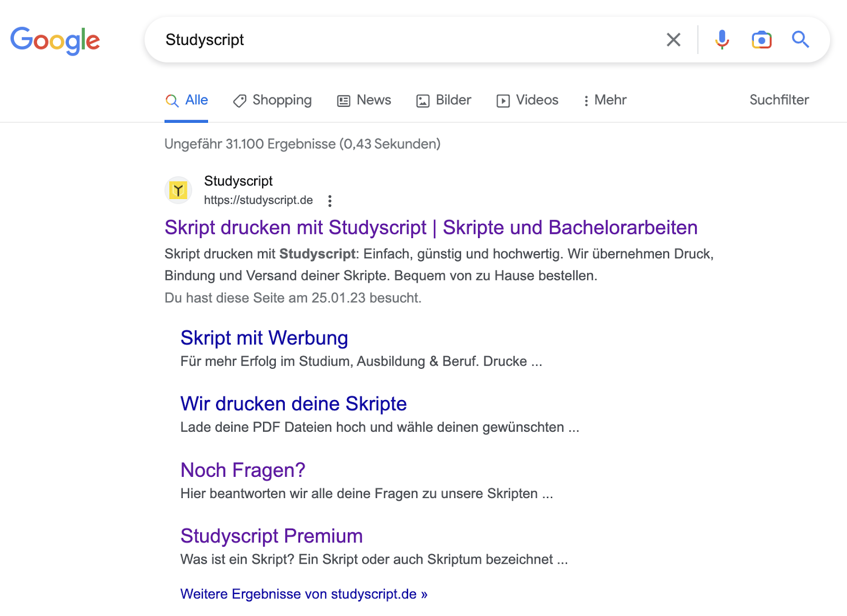847x616 pixels.
Task: Open the Videos tab
Action: point(527,100)
